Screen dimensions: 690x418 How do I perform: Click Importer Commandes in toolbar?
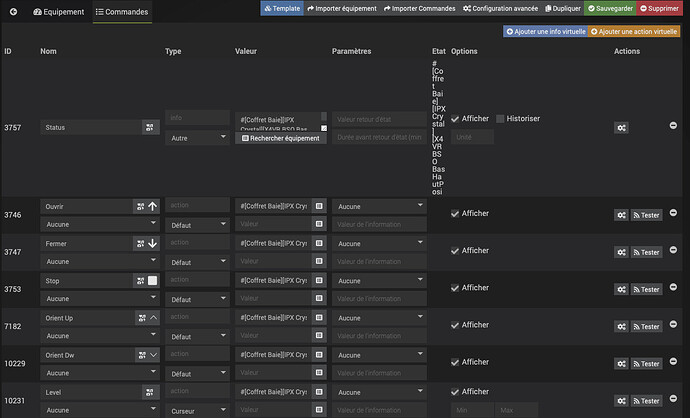pos(420,8)
